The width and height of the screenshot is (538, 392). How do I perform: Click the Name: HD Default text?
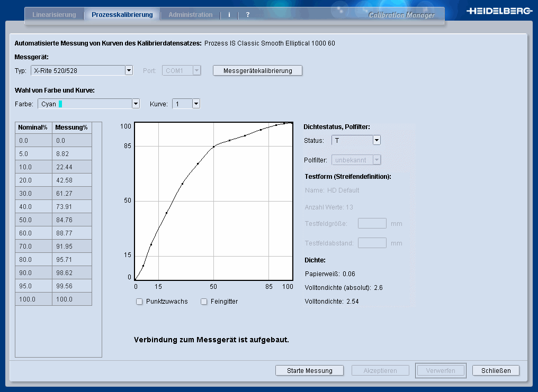[x=332, y=190]
